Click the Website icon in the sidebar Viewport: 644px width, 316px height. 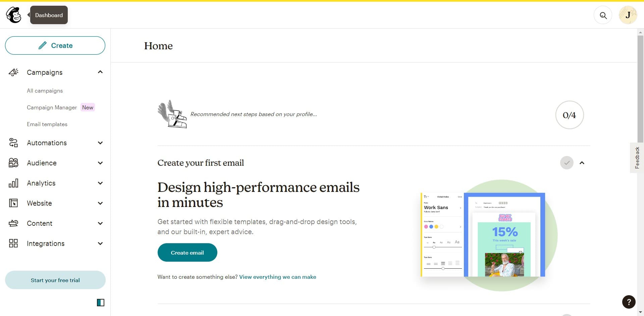click(13, 203)
